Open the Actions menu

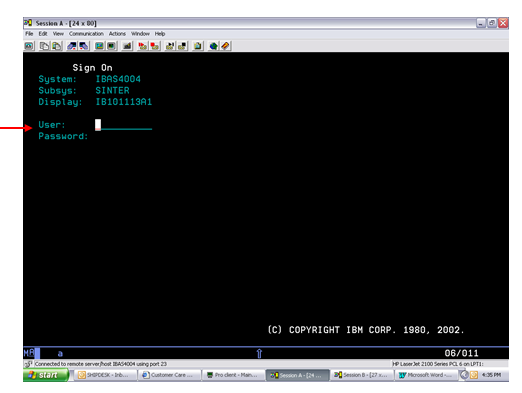117,34
